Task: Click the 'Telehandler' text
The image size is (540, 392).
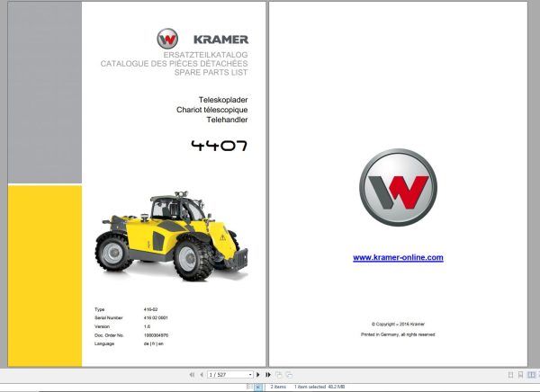Action: coord(227,120)
